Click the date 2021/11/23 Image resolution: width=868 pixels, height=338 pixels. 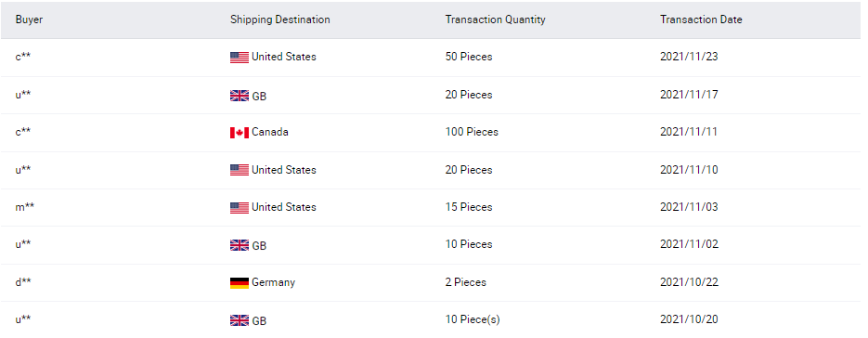[x=689, y=57]
